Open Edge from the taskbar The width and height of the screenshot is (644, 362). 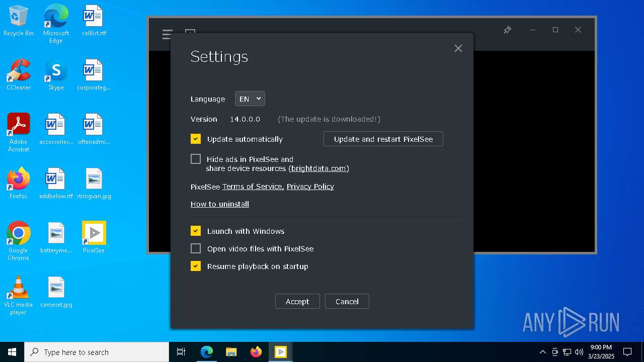point(207,352)
